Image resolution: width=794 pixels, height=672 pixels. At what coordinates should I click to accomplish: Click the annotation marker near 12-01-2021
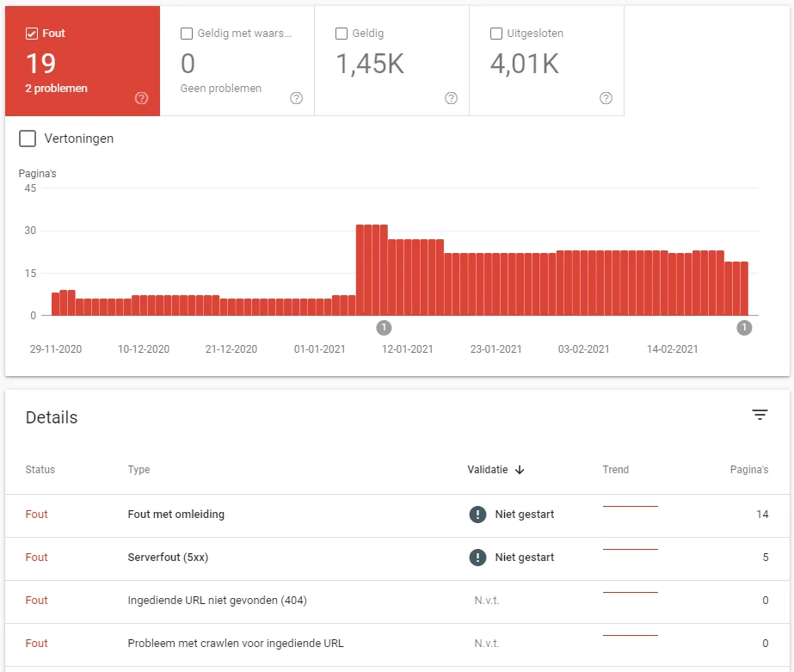pyautogui.click(x=384, y=328)
